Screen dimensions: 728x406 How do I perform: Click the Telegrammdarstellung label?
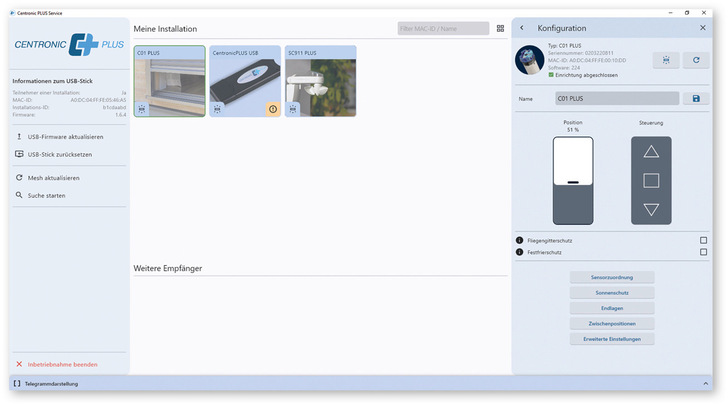pyautogui.click(x=51, y=384)
